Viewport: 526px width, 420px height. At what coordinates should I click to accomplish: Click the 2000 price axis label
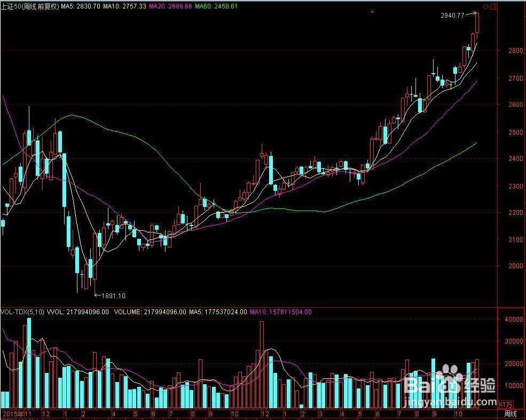coord(516,266)
